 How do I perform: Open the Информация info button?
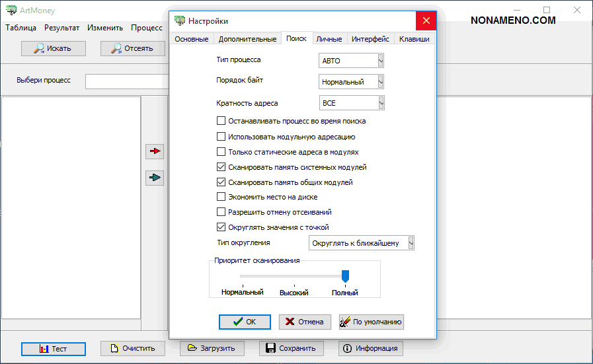coord(370,348)
